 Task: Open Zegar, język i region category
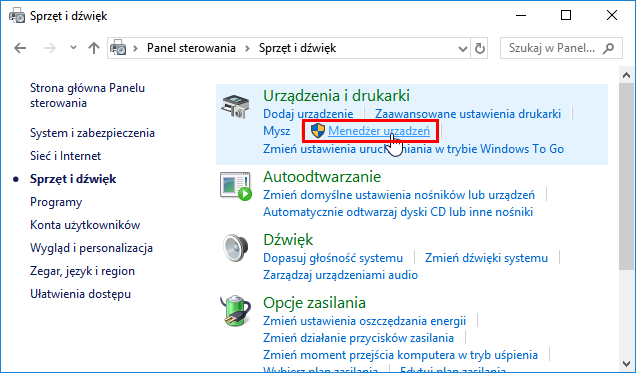tap(82, 271)
